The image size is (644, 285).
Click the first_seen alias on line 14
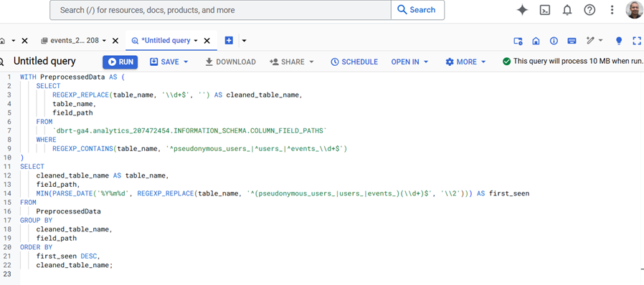tap(509, 193)
